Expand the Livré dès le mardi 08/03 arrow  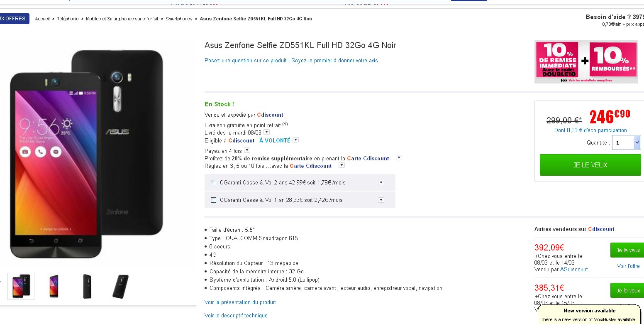point(267,132)
